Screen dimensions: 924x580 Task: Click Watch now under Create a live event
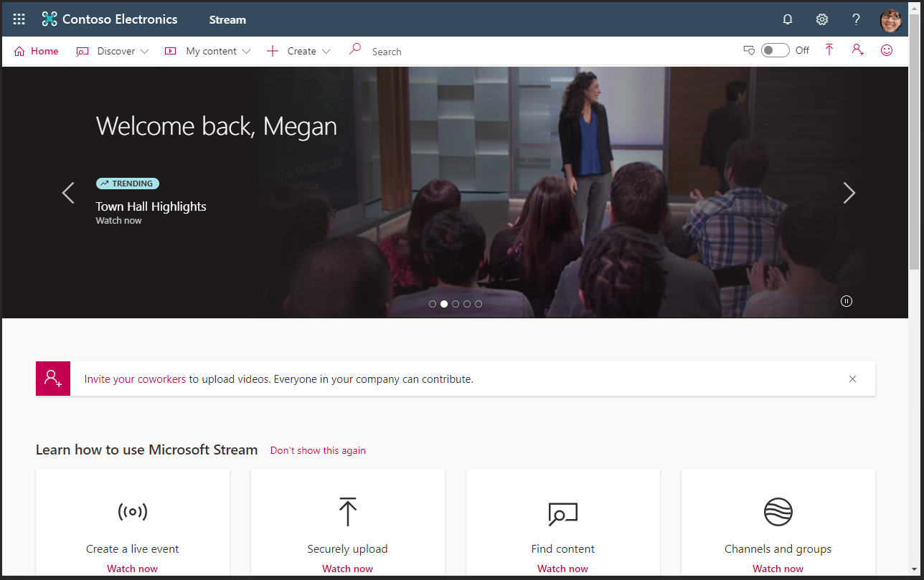133,569
